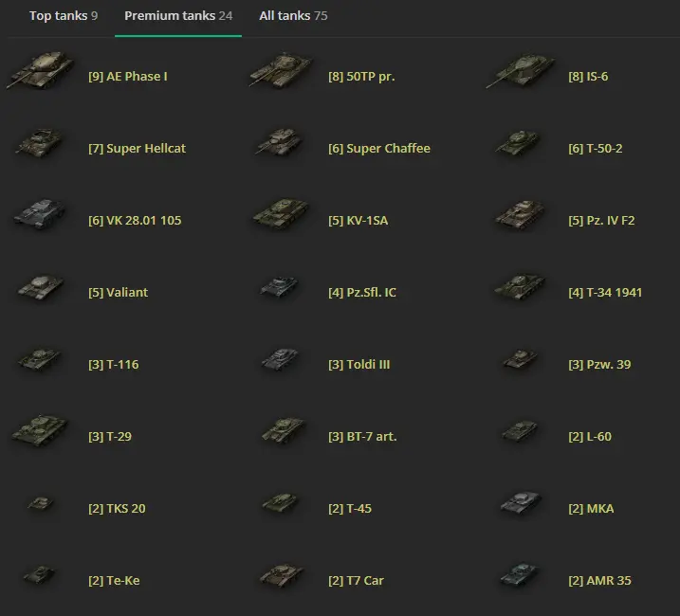Select the Premium tanks tab
Screen dimensions: 680x616
[177, 16]
